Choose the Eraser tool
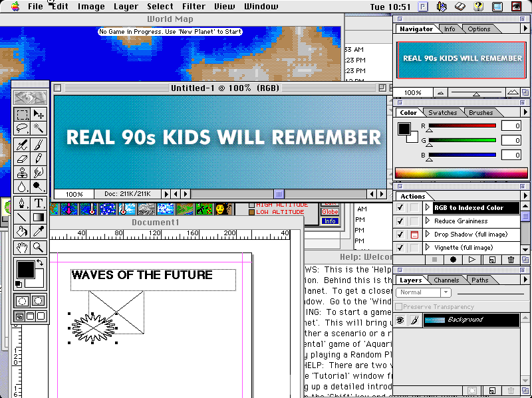 (x=22, y=159)
